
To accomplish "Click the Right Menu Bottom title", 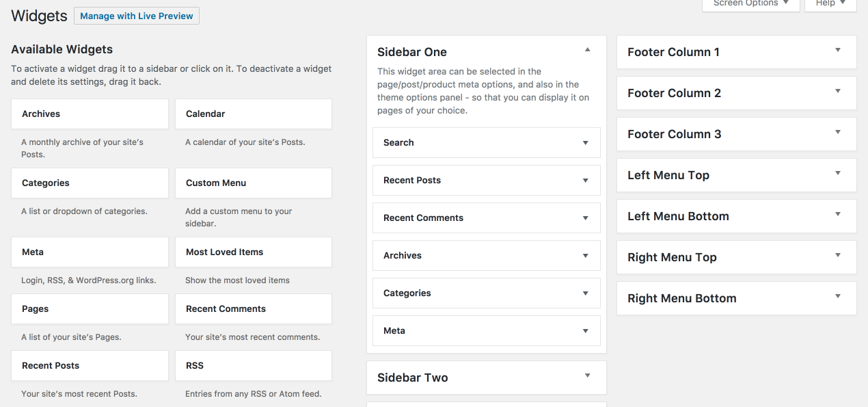I will pos(682,298).
